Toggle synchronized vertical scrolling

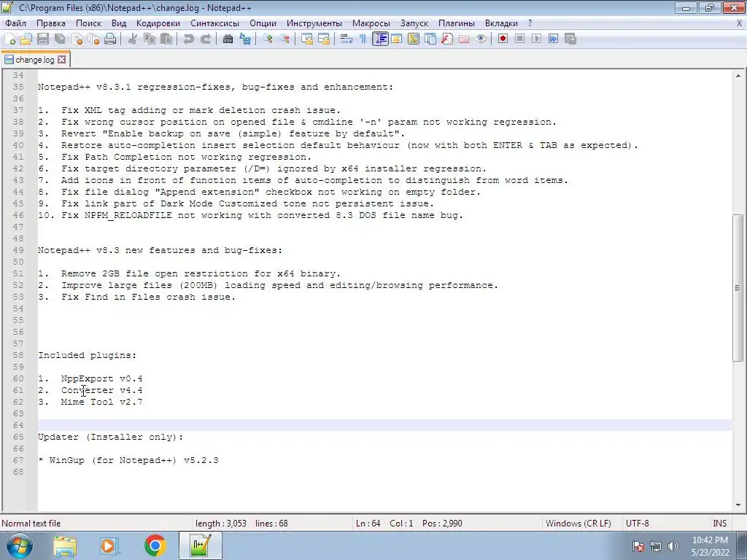[307, 39]
